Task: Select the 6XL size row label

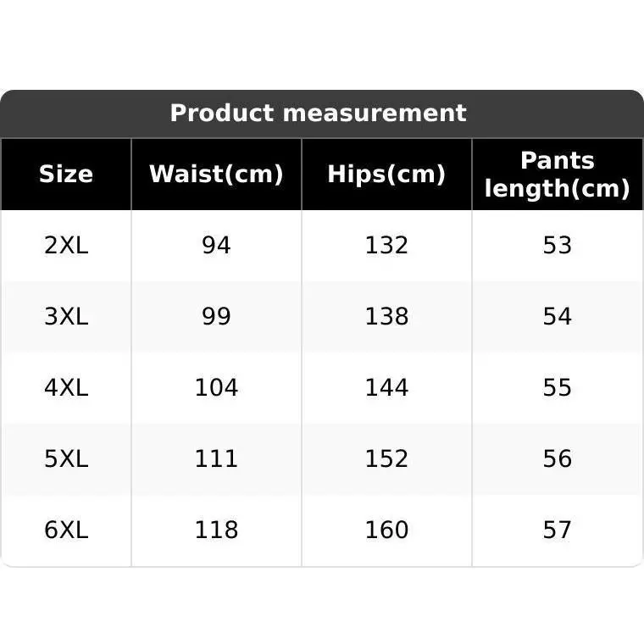Action: pos(66,530)
